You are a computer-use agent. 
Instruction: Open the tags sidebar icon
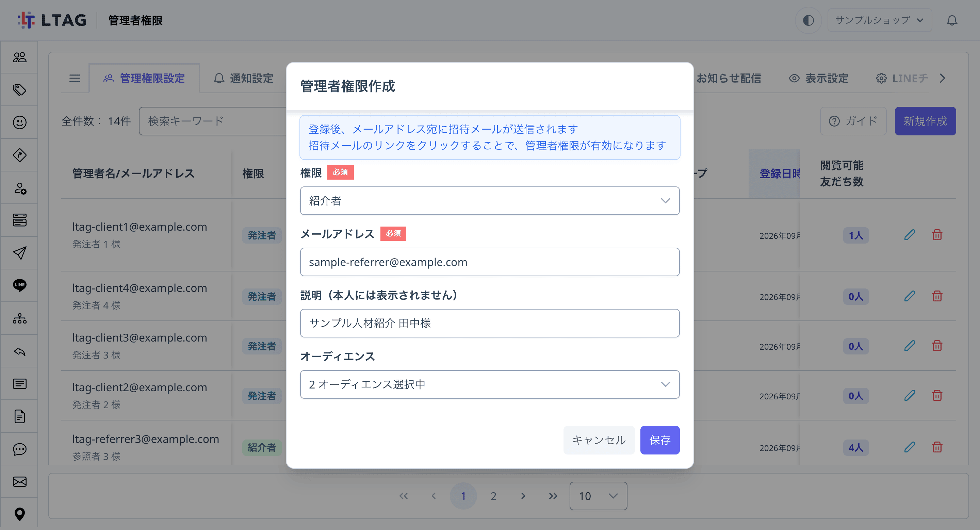(x=19, y=90)
